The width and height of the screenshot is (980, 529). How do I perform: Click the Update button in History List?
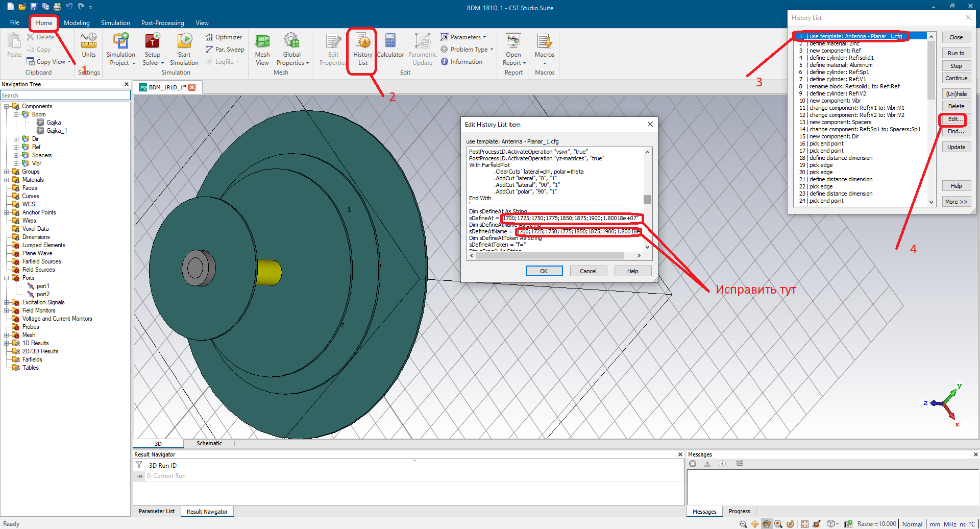pos(956,147)
